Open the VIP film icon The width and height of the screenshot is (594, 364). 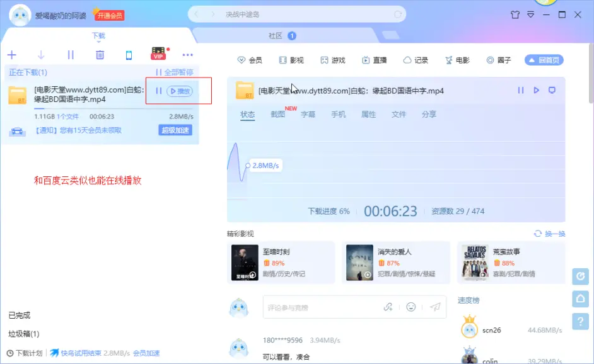[x=158, y=54]
